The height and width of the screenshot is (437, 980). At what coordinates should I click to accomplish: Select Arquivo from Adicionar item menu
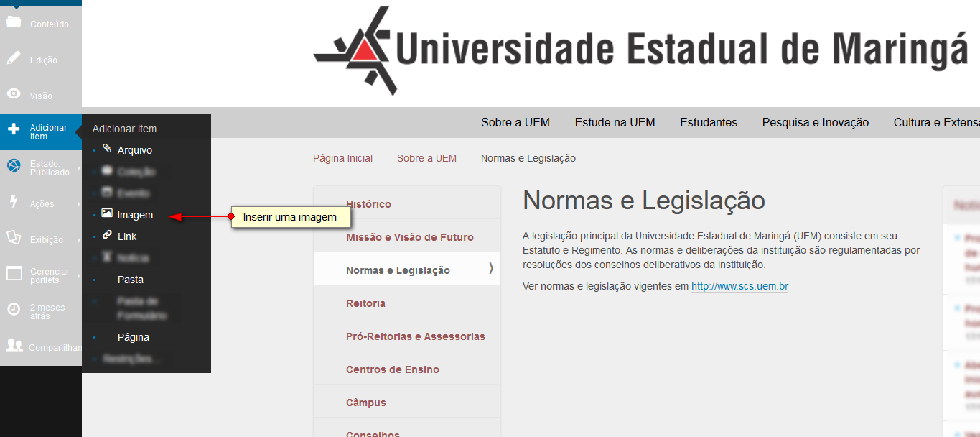pos(135,150)
